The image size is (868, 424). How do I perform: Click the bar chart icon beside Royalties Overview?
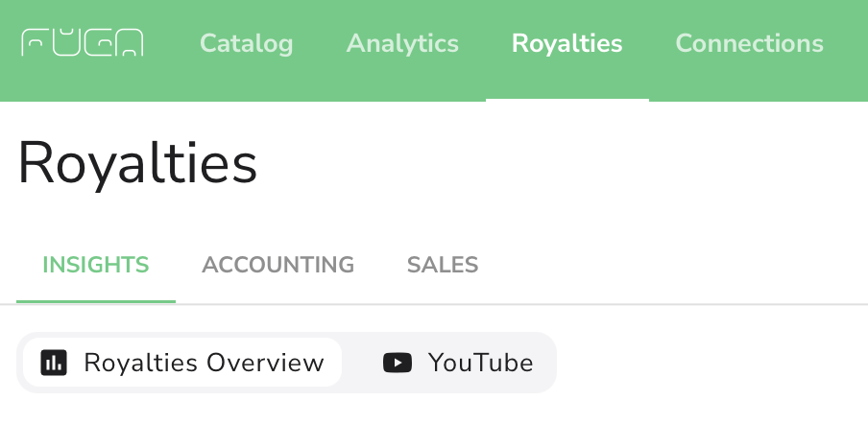[54, 363]
